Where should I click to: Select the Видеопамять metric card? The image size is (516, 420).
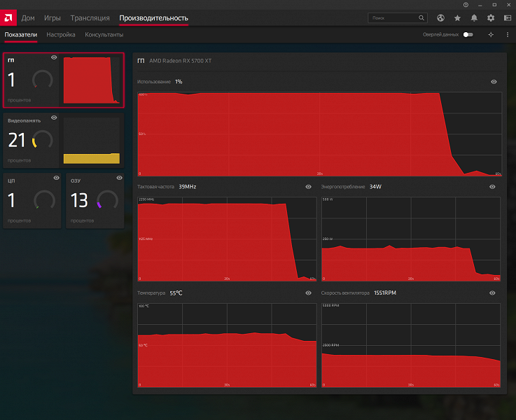point(64,139)
